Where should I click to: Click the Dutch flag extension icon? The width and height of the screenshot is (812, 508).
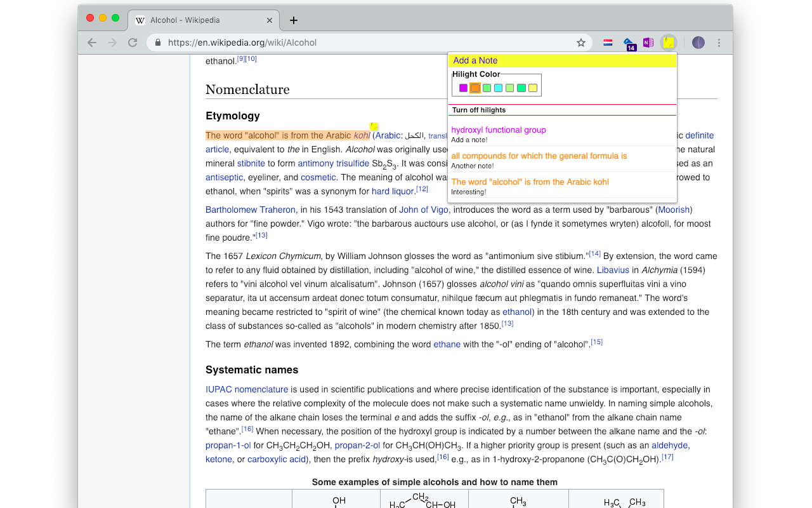point(608,43)
